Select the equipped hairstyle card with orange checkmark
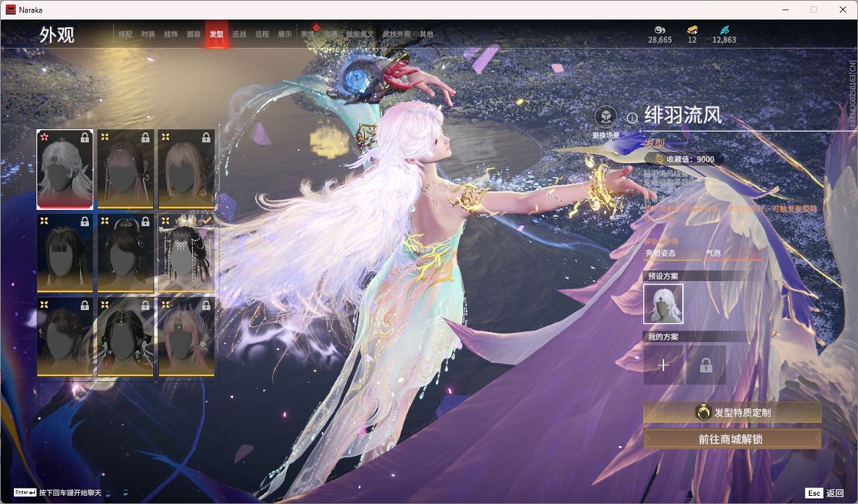This screenshot has width=858, height=504. pos(186,253)
